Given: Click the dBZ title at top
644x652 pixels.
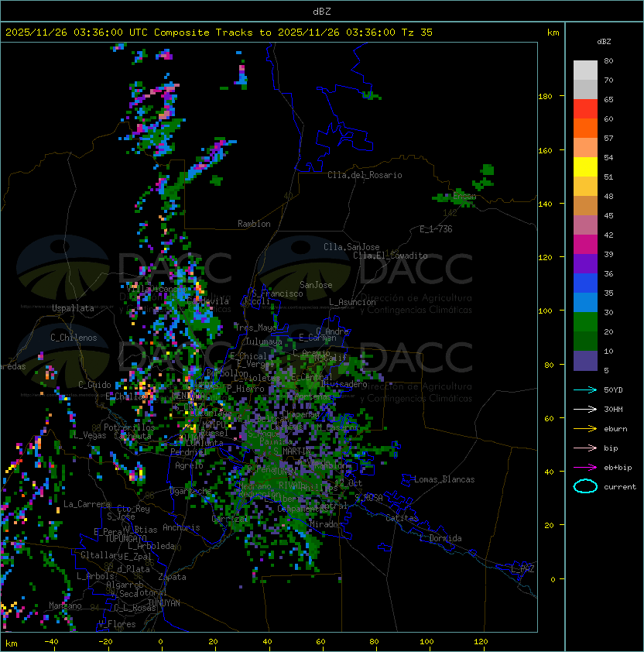Looking at the screenshot, I should tap(322, 11).
